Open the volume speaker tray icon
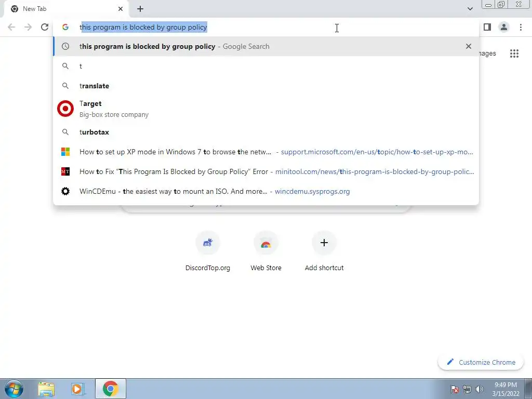 [x=479, y=389]
